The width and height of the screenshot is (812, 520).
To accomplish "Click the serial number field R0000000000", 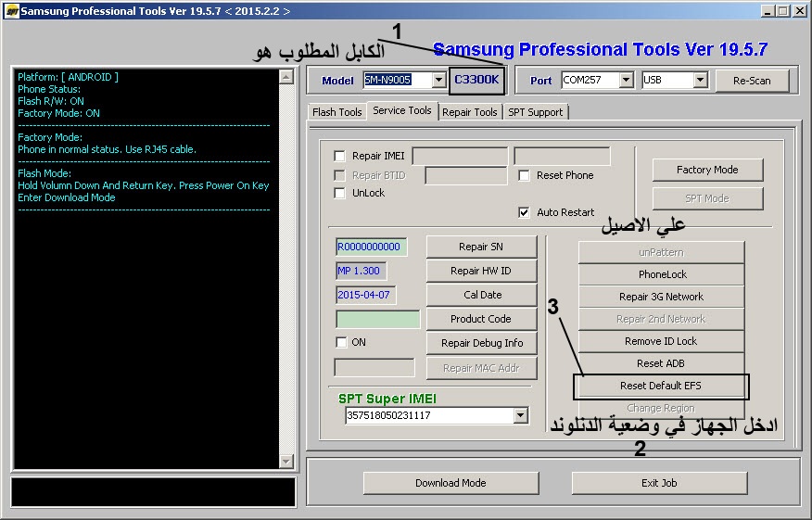I will (372, 247).
